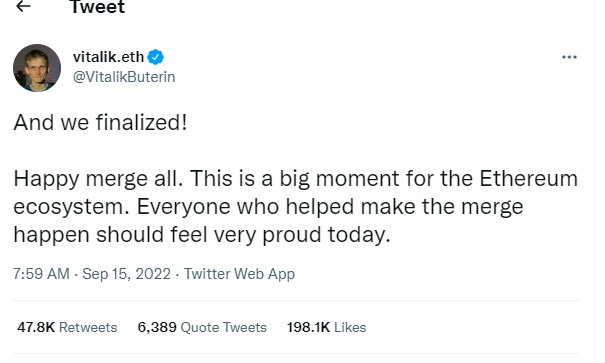The image size is (605, 363).
Task: Click the blue verified checkmark badge
Action: click(x=156, y=57)
